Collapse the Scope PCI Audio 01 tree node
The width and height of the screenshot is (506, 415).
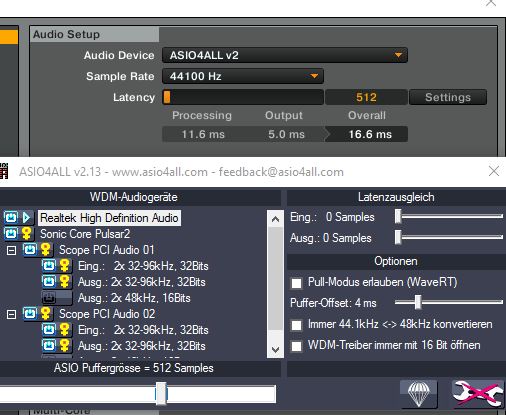[11, 250]
